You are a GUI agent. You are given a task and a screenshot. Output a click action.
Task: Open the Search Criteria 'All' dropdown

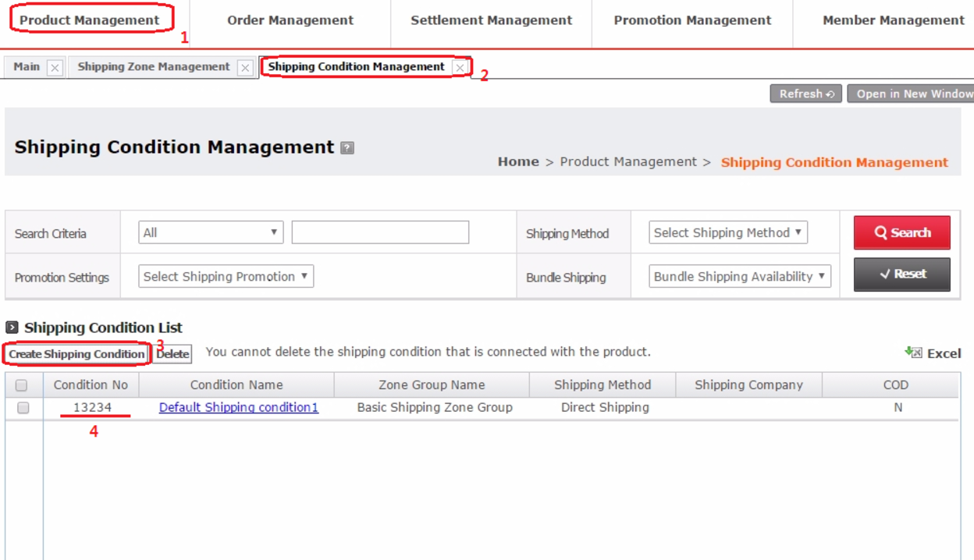211,232
